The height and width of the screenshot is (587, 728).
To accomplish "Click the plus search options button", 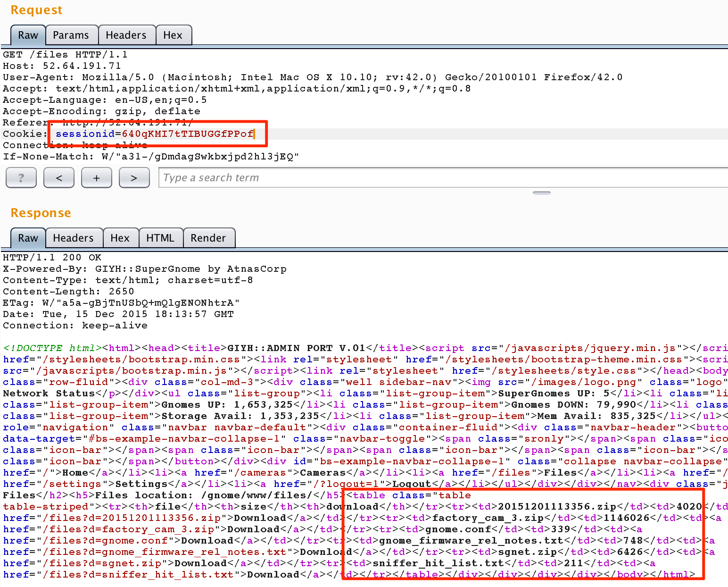I will click(x=97, y=178).
